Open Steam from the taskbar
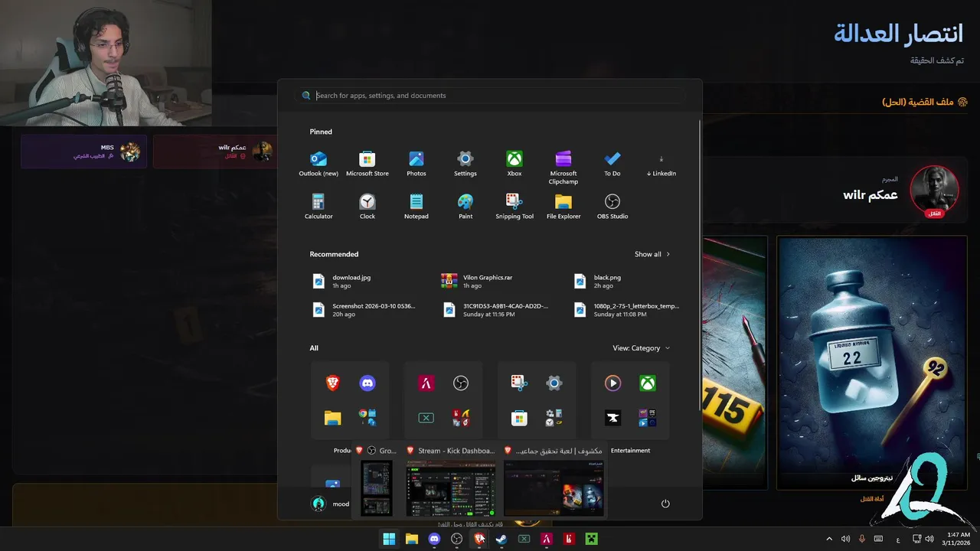Image resolution: width=980 pixels, height=551 pixels. pos(501,539)
